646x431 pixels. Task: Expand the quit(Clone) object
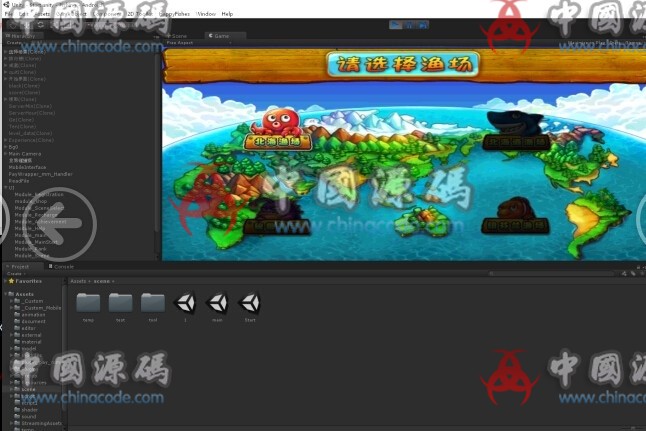pos(5,72)
